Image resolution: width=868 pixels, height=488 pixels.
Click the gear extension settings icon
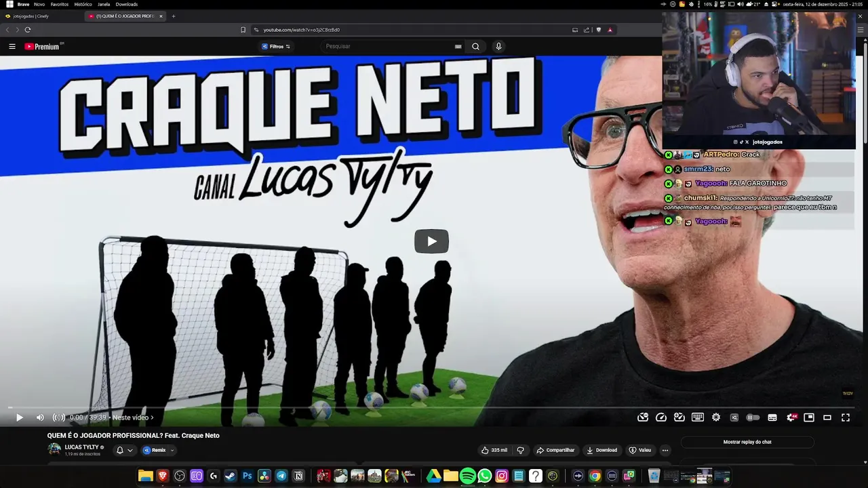716,418
